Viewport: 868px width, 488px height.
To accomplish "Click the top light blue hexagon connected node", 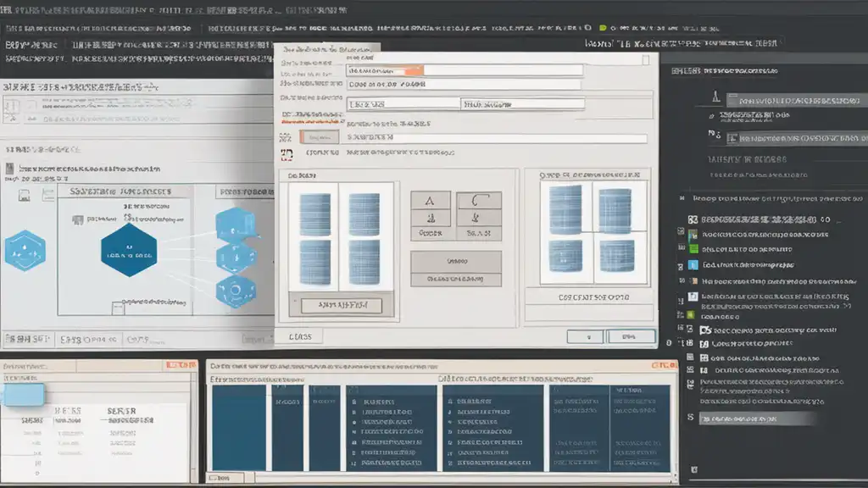I will [232, 224].
